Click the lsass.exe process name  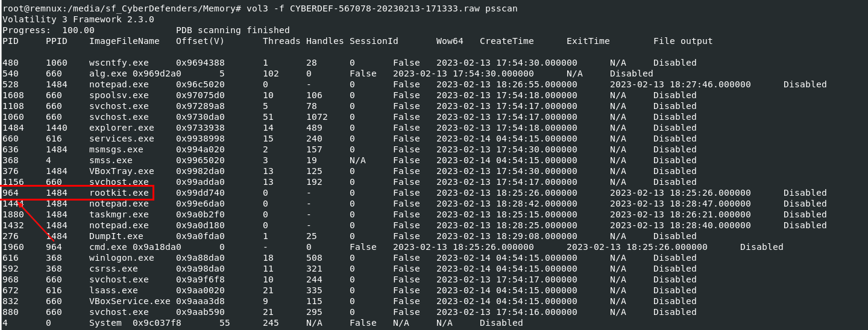pos(113,291)
